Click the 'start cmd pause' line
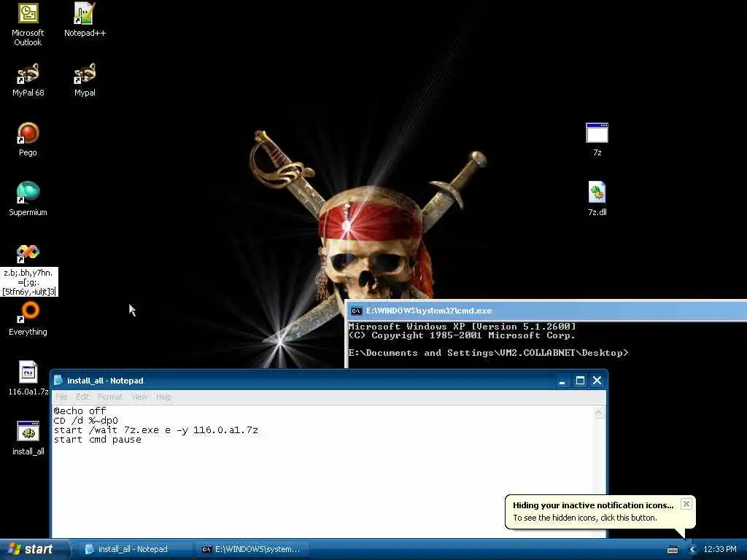 97,440
